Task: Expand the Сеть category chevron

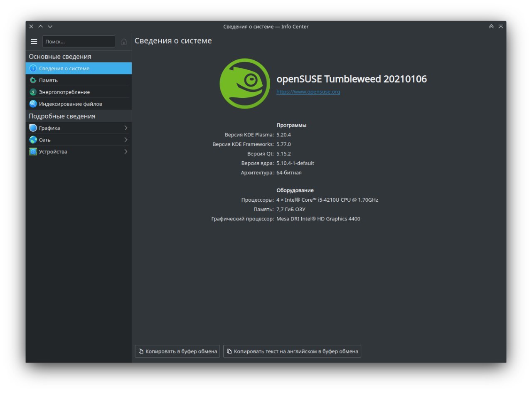Action: click(126, 140)
